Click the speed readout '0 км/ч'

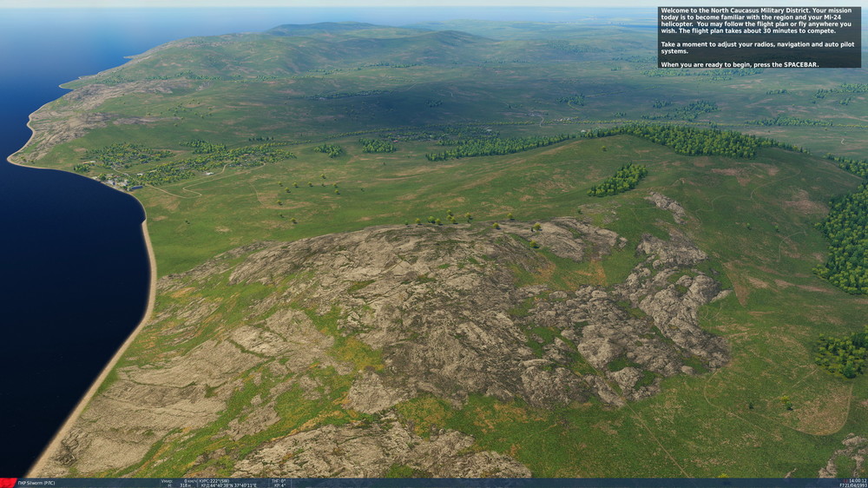click(190, 481)
